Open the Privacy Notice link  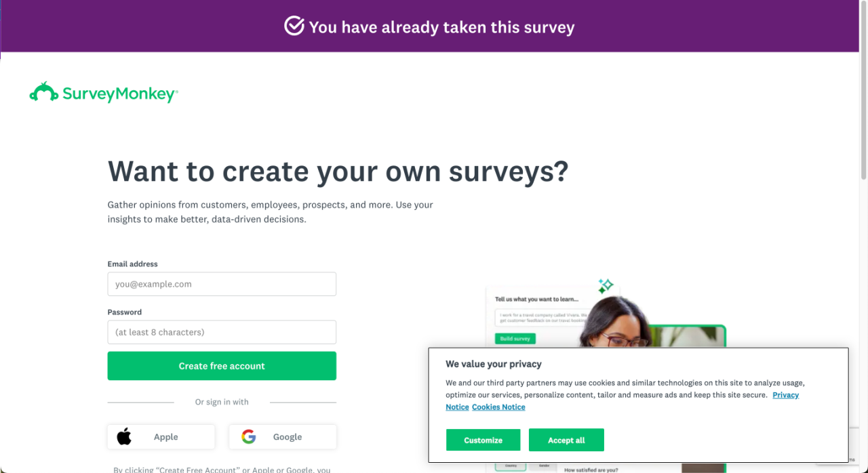pyautogui.click(x=785, y=395)
